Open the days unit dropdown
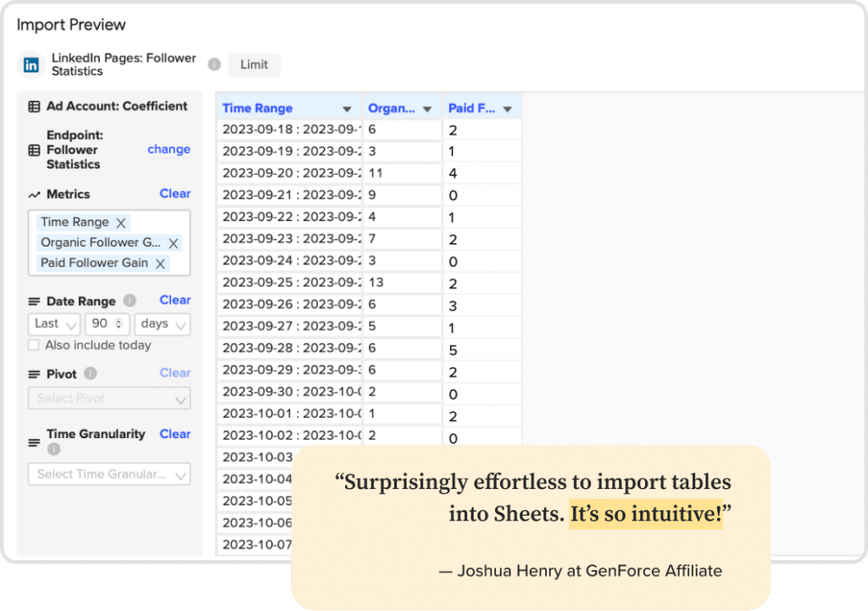Viewport: 868px width, 611px height. coord(163,325)
